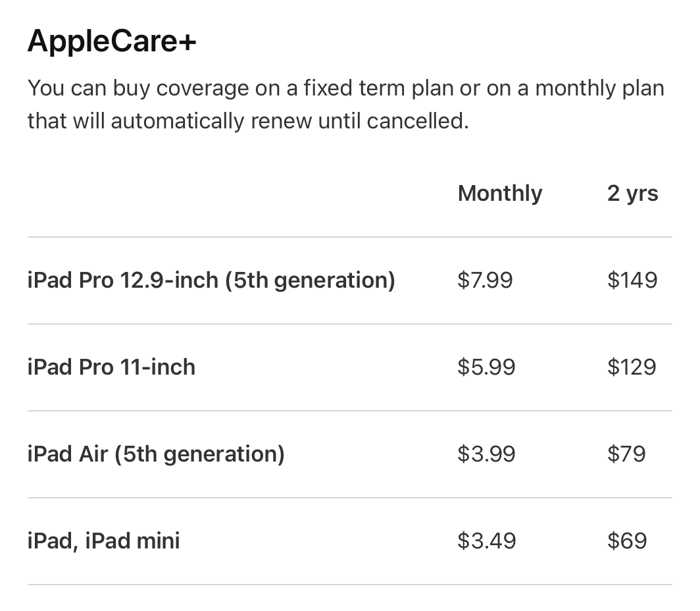Click the words "fixed term plan"
Image resolution: width=700 pixels, height=611 pixels.
tap(378, 88)
